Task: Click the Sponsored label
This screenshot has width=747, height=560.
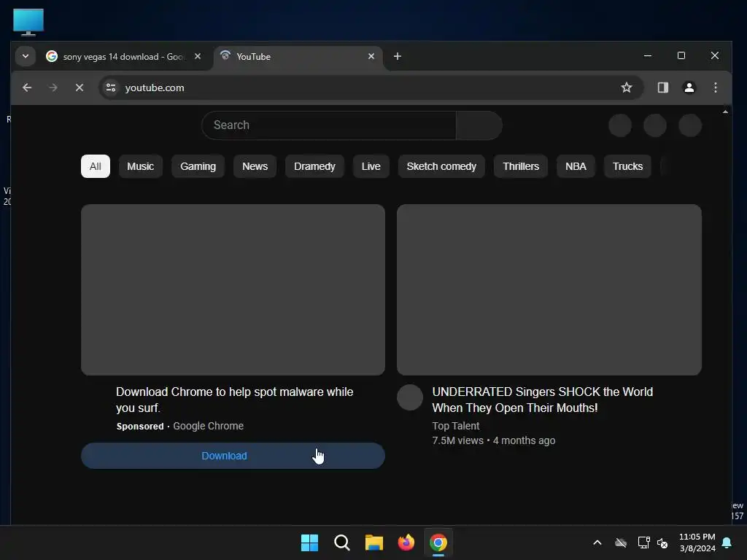Action: (140, 426)
